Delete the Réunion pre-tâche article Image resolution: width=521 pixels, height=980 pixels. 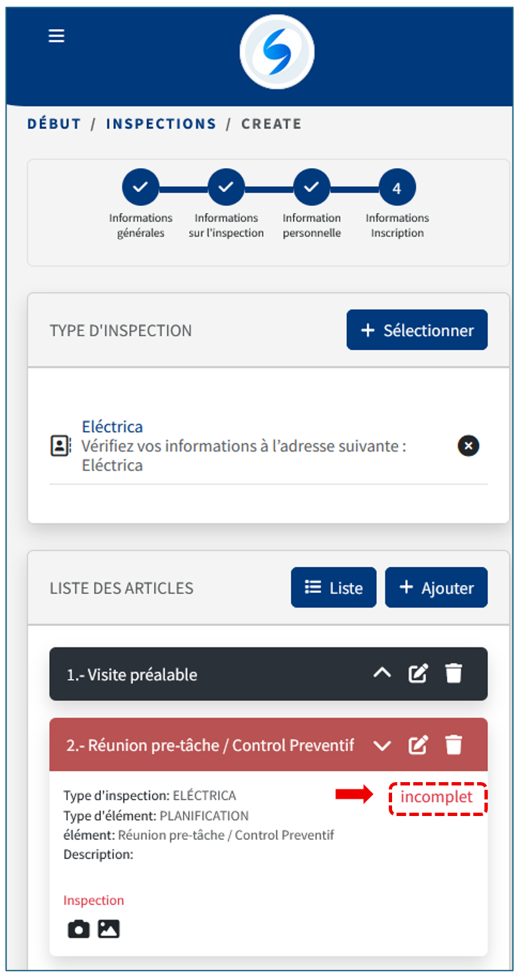tap(454, 745)
